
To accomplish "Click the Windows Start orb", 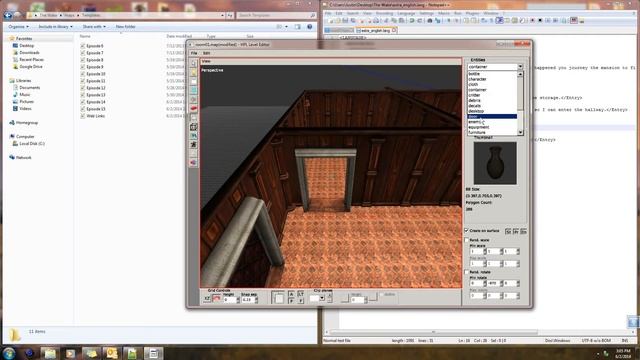I will tap(9, 353).
